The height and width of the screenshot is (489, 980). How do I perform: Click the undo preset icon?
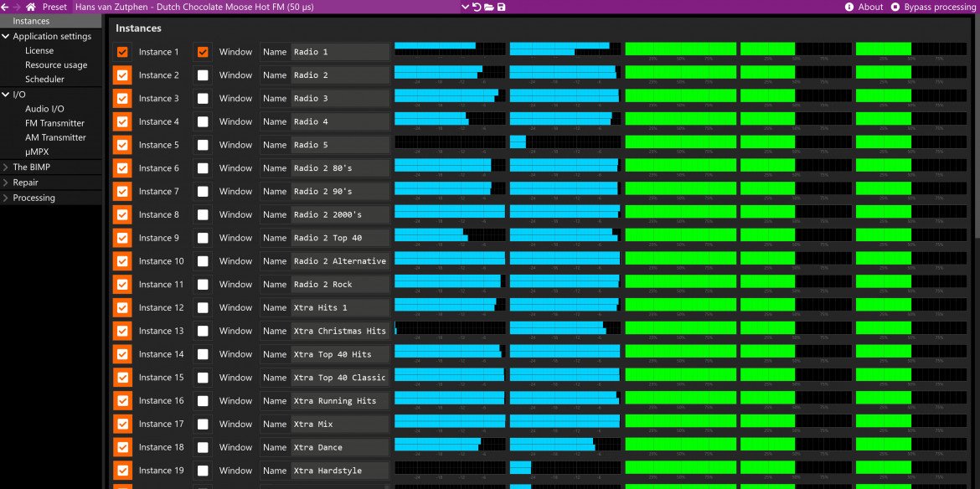[477, 7]
